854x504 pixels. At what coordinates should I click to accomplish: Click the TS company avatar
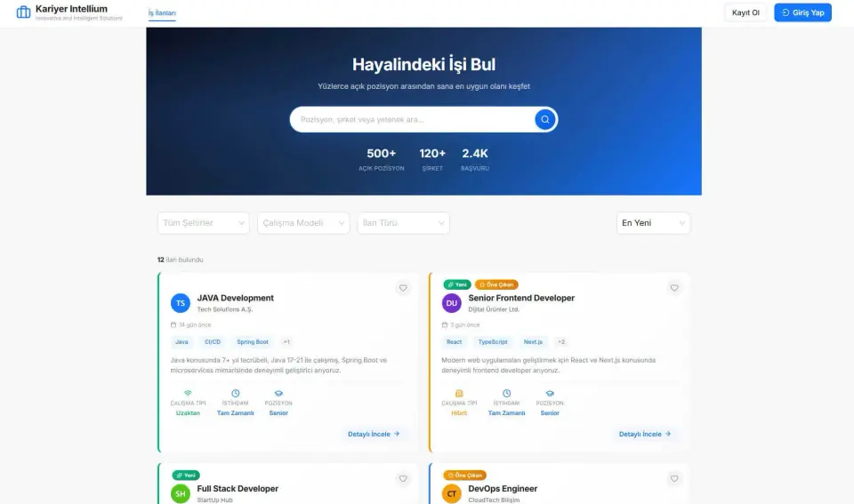tap(181, 303)
